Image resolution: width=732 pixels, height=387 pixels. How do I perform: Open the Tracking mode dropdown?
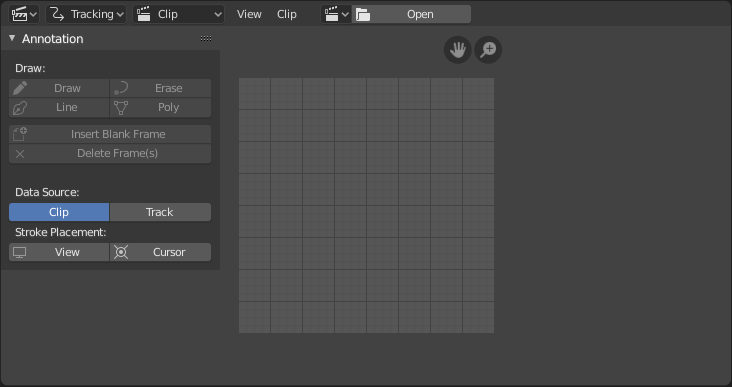86,14
